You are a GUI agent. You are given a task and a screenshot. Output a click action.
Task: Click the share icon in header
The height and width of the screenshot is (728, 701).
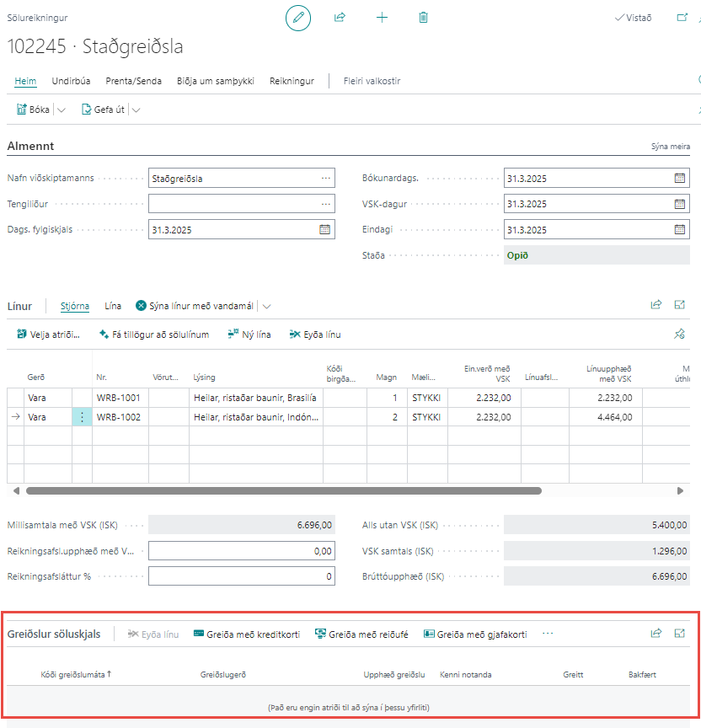click(340, 18)
